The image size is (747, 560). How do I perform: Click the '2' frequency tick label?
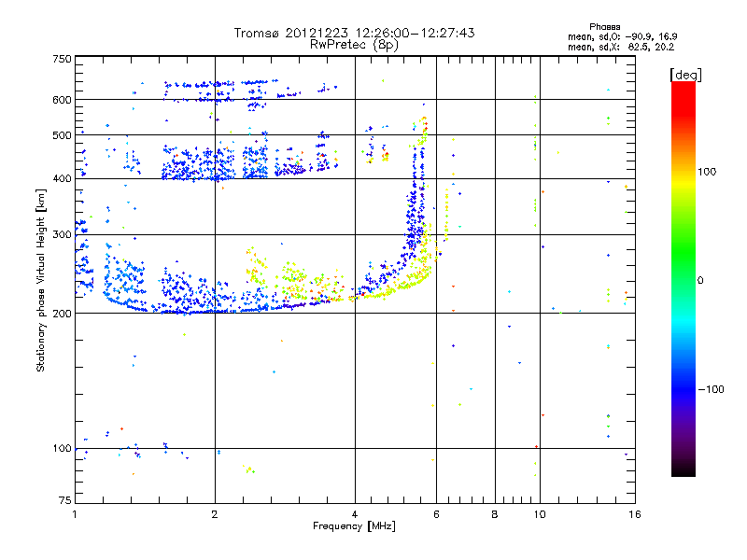point(215,514)
